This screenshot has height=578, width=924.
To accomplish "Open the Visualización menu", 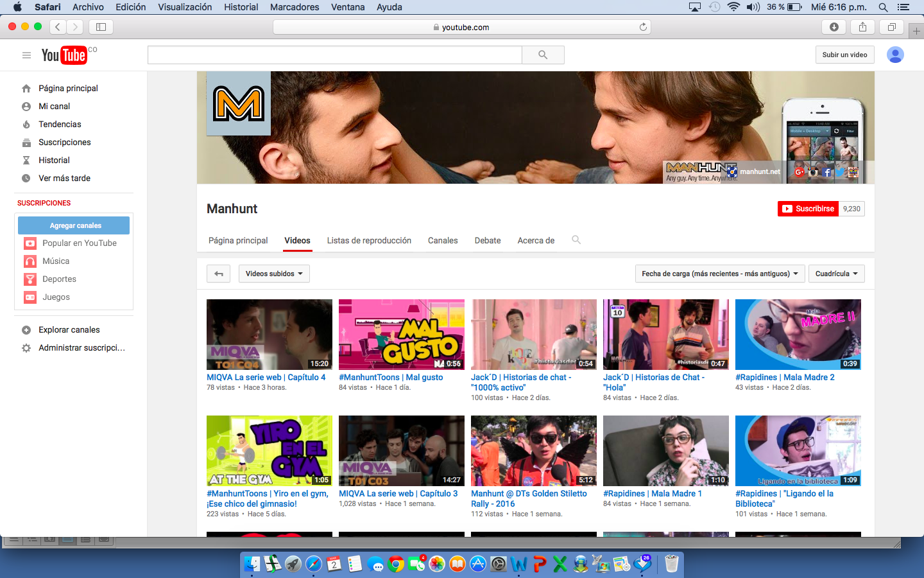I will pos(185,7).
